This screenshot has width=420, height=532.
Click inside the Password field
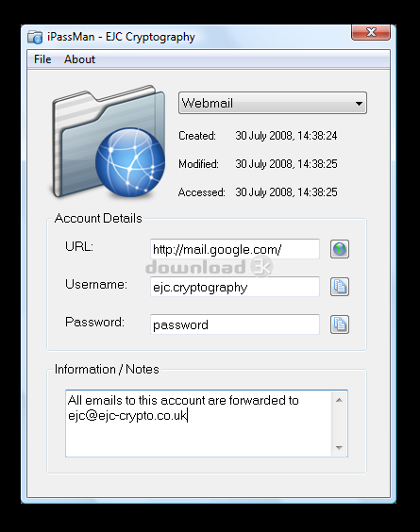[235, 324]
